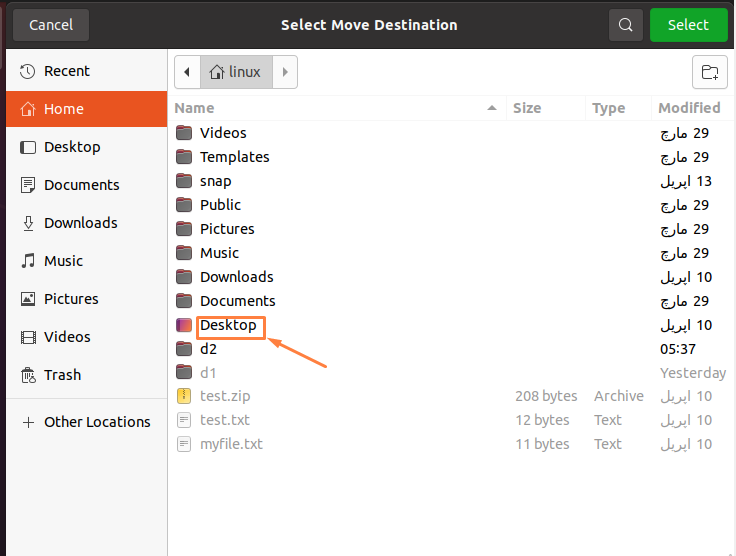Screen dimensions: 736x556
Task: Click the folder icon next to Public
Action: pos(184,205)
